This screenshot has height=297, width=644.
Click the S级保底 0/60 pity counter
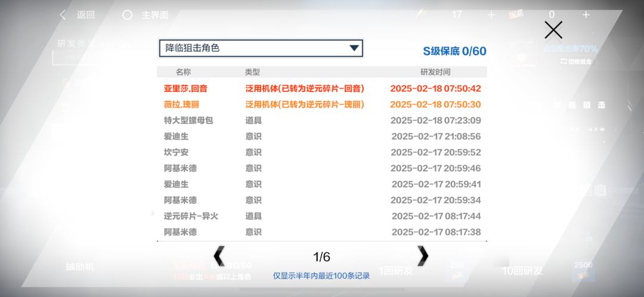[x=454, y=51]
